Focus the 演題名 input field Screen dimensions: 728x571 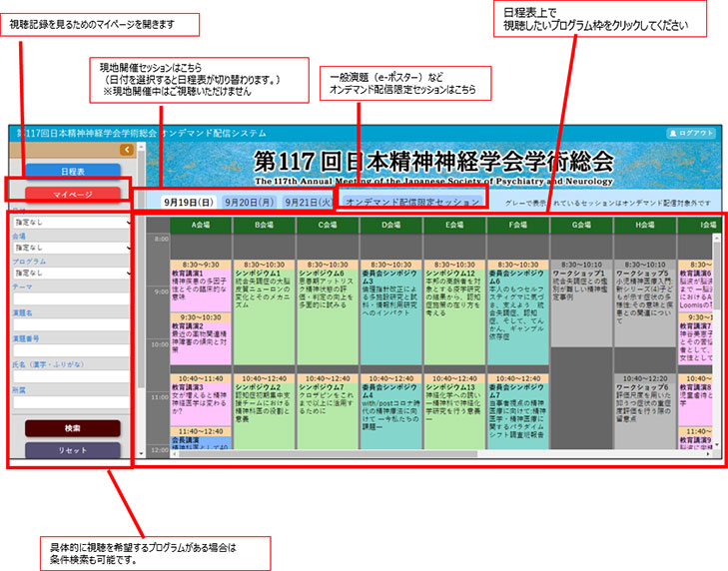(72, 324)
